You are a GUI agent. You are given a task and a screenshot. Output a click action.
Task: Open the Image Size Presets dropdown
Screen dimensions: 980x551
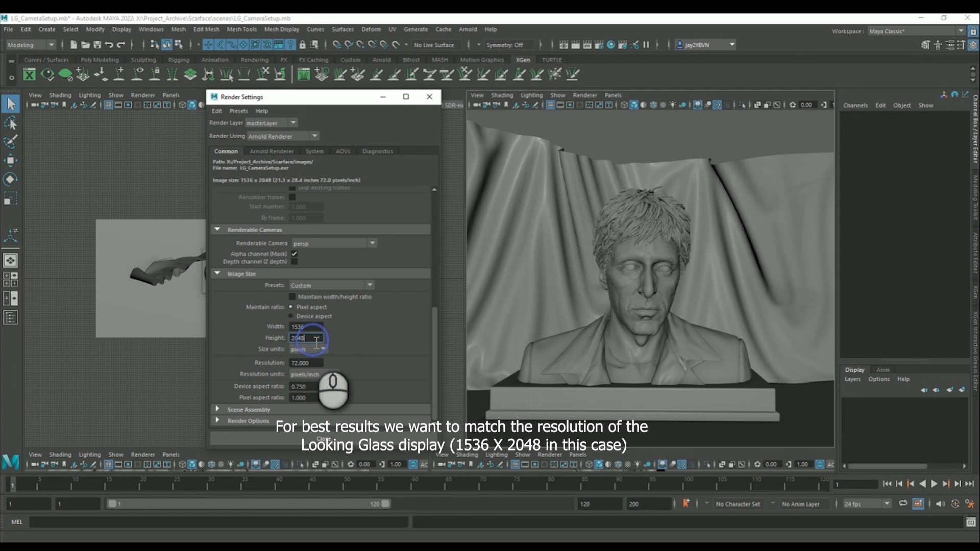(371, 285)
